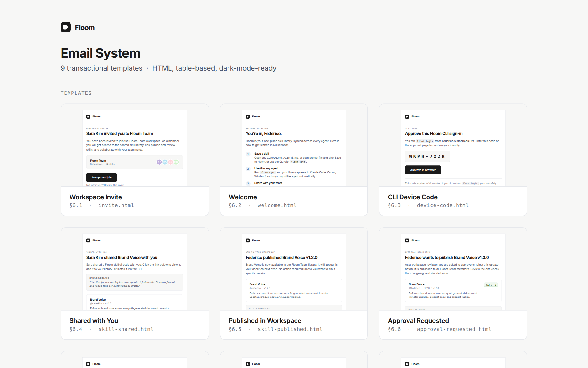Select the pink AK member avatar

pos(171,162)
